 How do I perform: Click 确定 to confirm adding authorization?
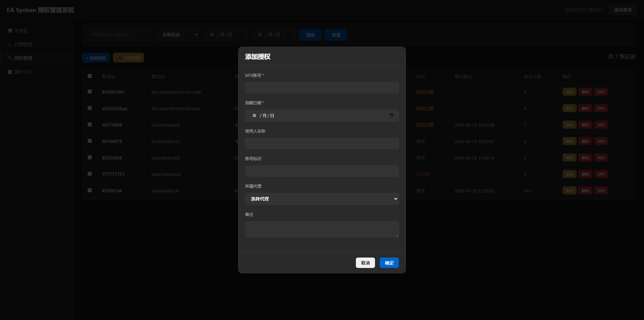click(x=389, y=263)
